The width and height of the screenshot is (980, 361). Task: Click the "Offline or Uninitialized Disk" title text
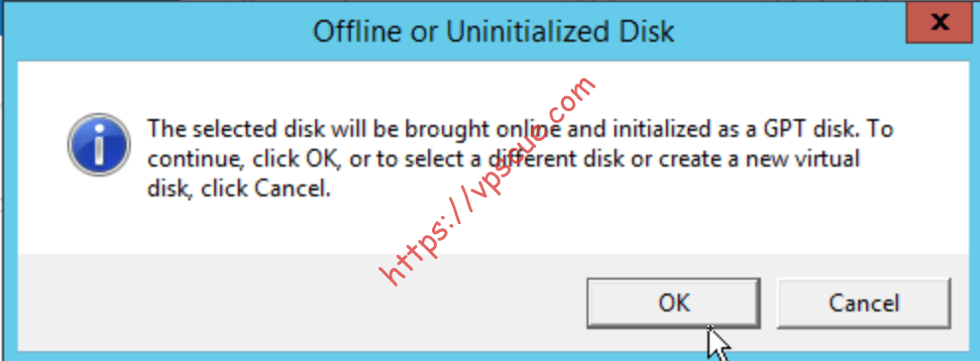[493, 32]
